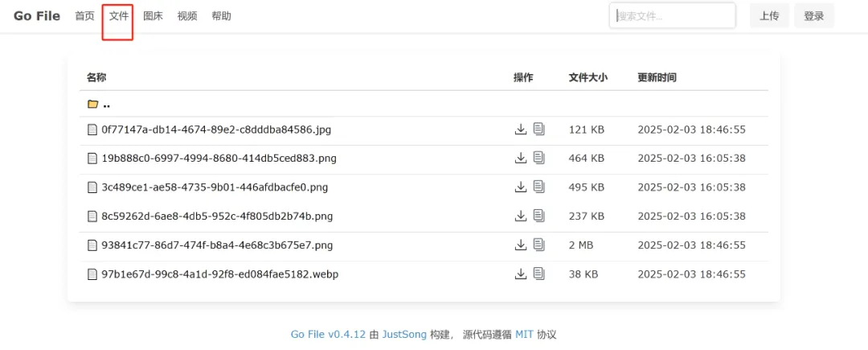Screen dimensions: 868x350
Task: Go up via the '..' entry
Action: pyautogui.click(x=107, y=105)
